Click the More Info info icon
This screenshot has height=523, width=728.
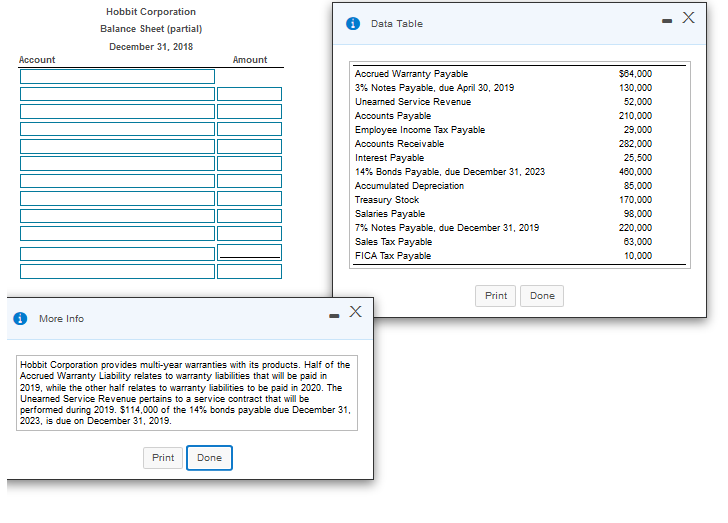20,319
